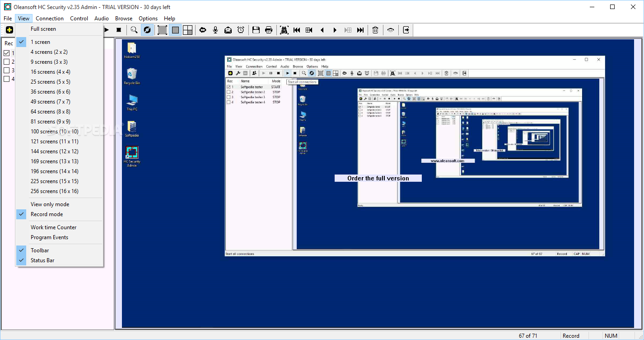Click Recycle Bin icon in remote desktop

click(x=132, y=76)
